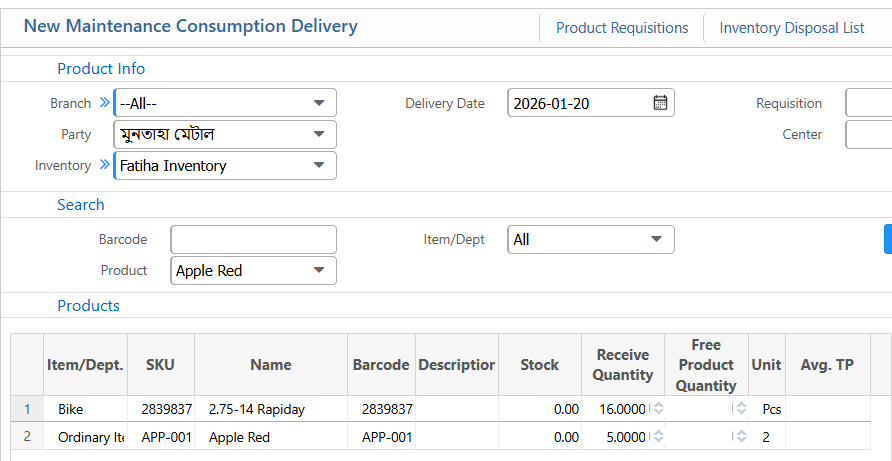The width and height of the screenshot is (892, 461).
Task: Expand the Branch dropdown showing --All--
Action: click(x=319, y=103)
